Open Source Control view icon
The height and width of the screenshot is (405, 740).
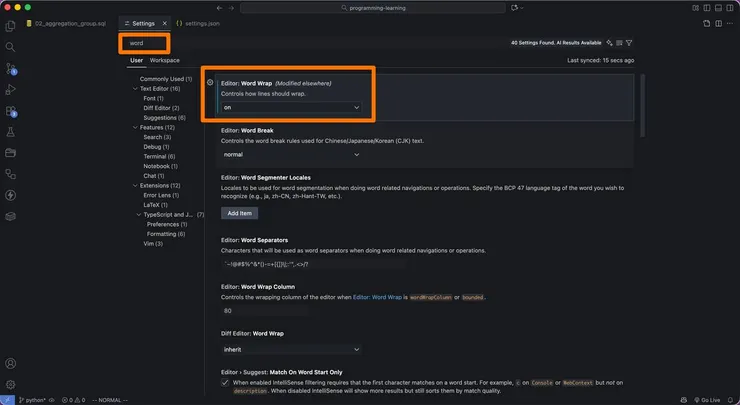point(10,68)
